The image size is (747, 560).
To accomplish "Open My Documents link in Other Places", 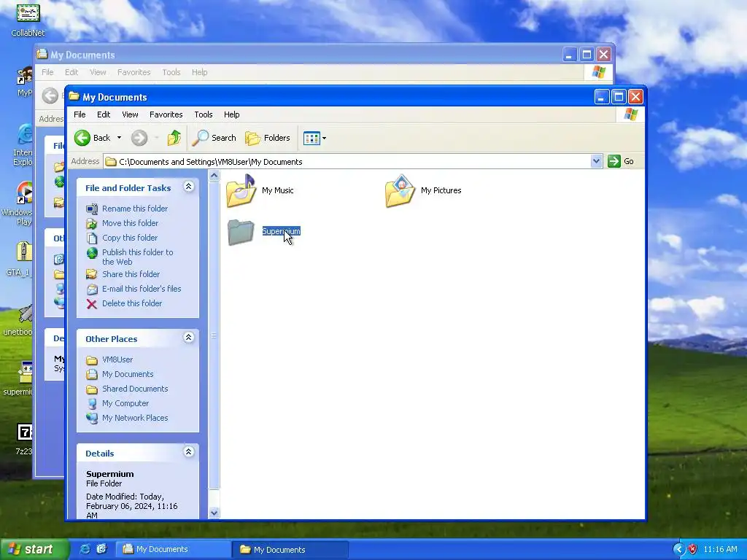I will 128,374.
